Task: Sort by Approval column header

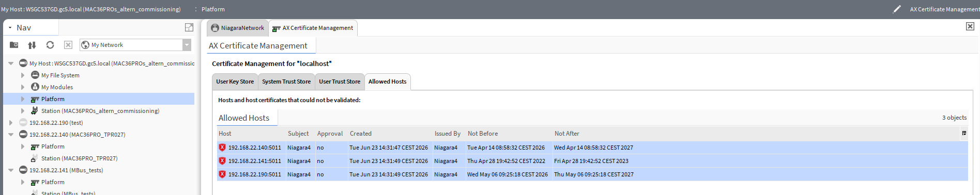Action: (330, 134)
